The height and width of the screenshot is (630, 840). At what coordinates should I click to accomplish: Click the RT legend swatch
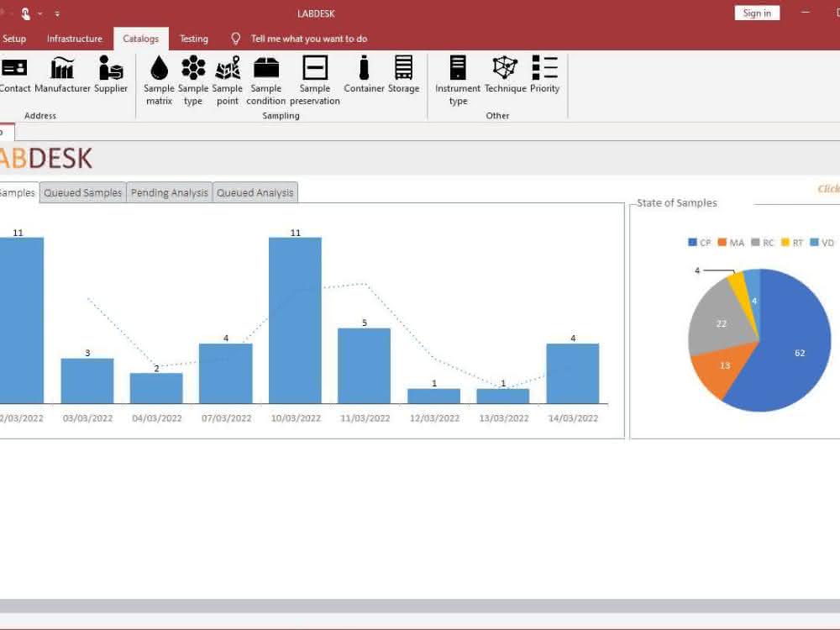tap(785, 243)
